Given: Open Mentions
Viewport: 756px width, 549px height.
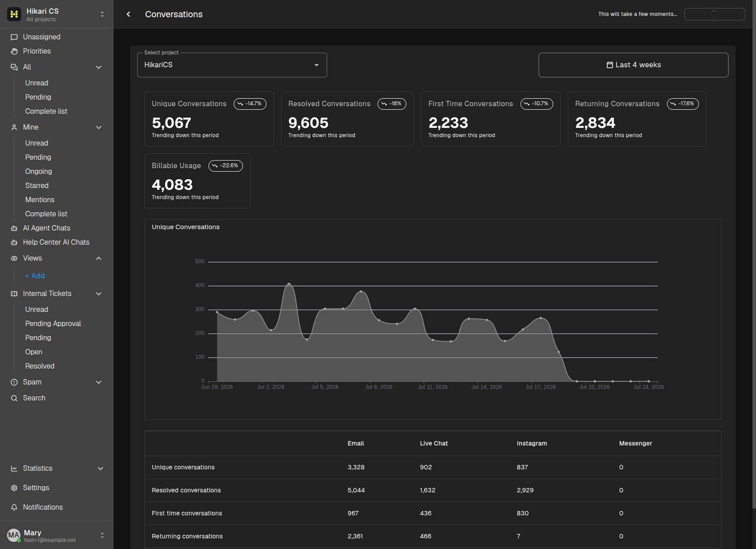Looking at the screenshot, I should pyautogui.click(x=40, y=200).
